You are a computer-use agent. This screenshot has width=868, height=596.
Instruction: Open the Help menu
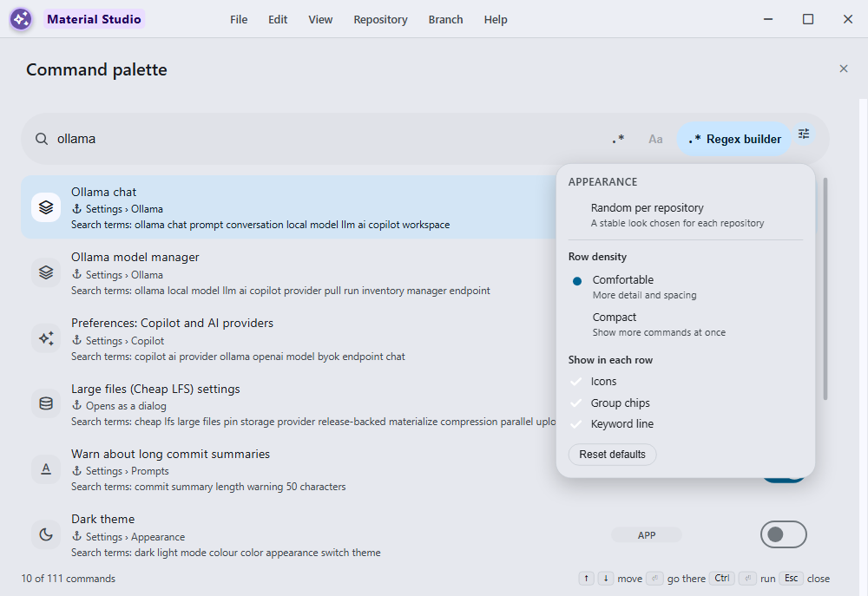pyautogui.click(x=496, y=19)
